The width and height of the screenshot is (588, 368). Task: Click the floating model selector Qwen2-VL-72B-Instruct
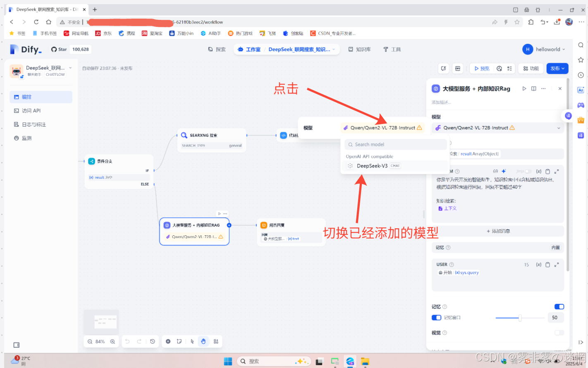click(x=382, y=128)
